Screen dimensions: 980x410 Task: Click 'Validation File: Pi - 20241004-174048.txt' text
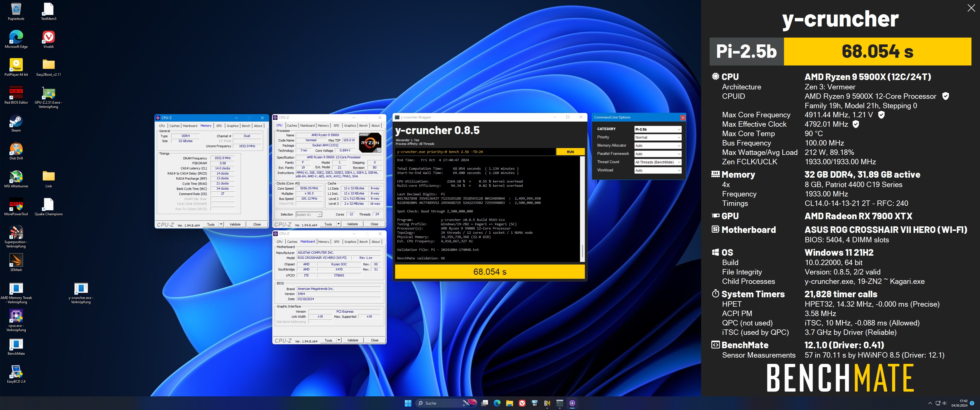(438, 250)
